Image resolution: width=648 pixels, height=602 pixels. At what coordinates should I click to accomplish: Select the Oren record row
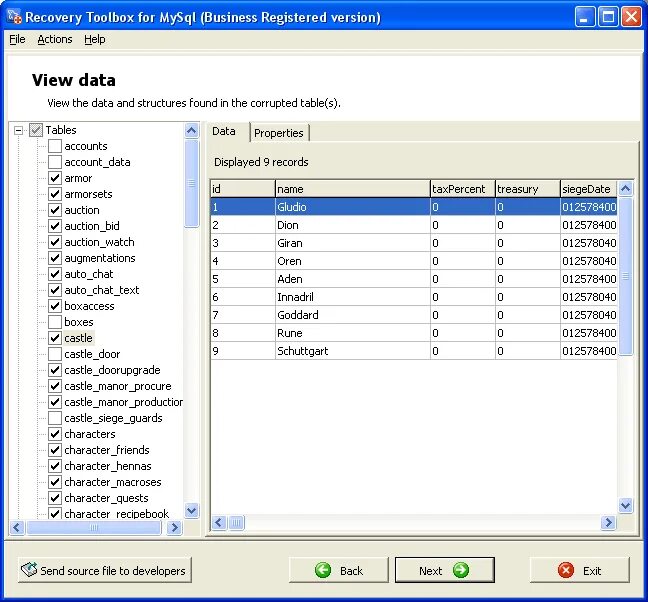point(414,261)
